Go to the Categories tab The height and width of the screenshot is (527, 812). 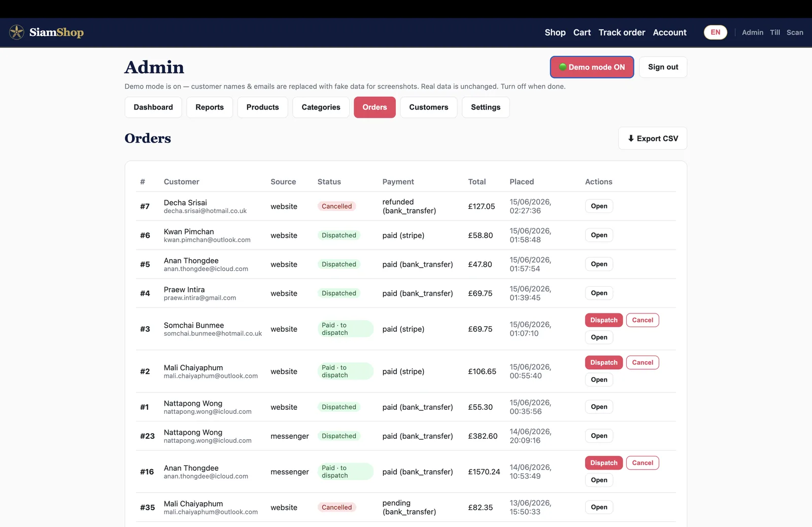(321, 107)
